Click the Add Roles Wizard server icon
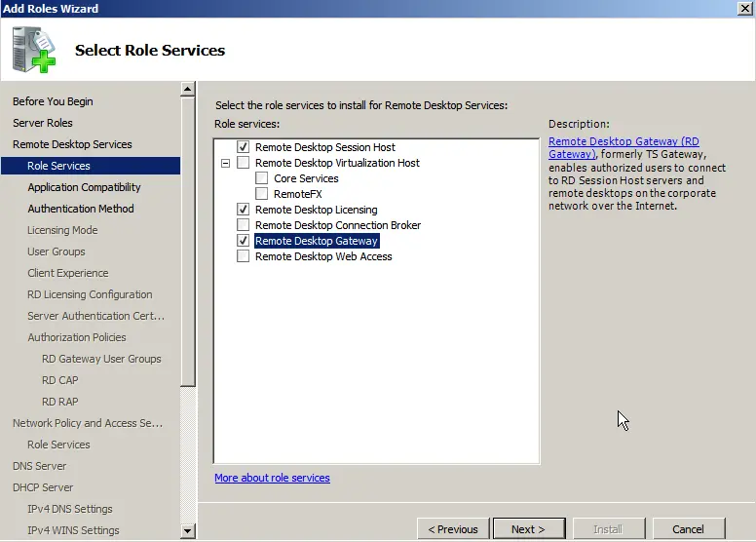The width and height of the screenshot is (756, 542). pos(34,50)
